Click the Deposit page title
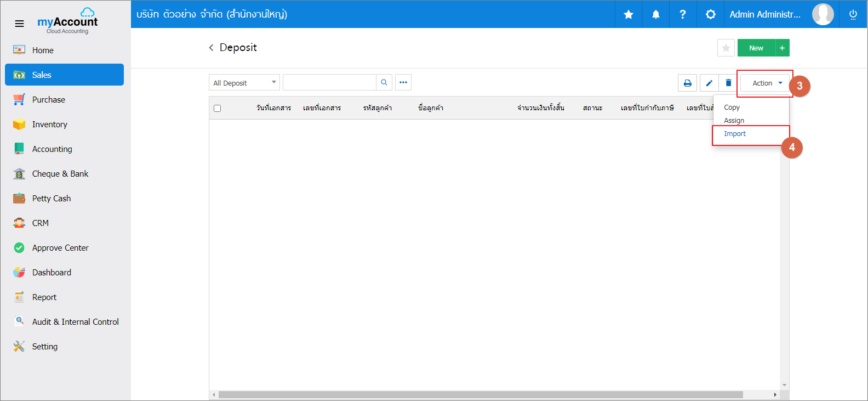This screenshot has height=401, width=868. point(238,48)
